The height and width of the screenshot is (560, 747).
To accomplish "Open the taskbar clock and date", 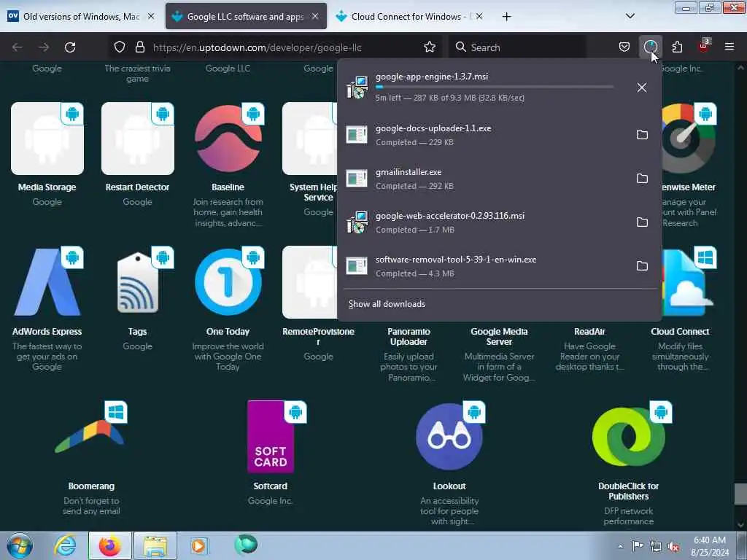I will tap(710, 546).
